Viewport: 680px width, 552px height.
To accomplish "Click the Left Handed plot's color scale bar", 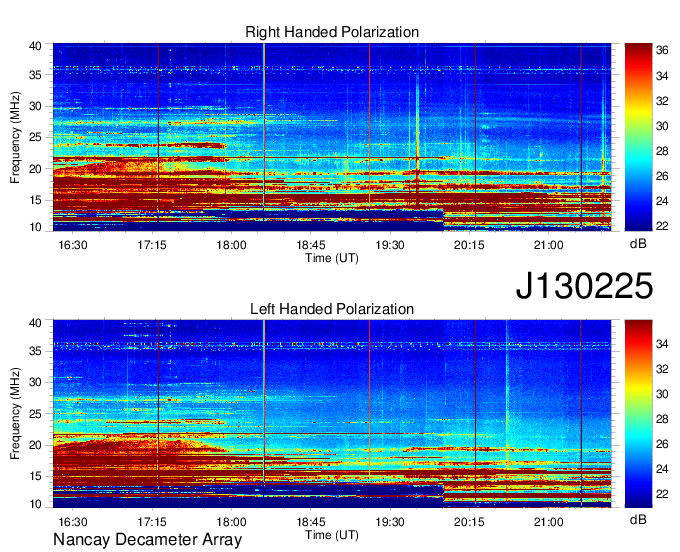I will tap(638, 414).
